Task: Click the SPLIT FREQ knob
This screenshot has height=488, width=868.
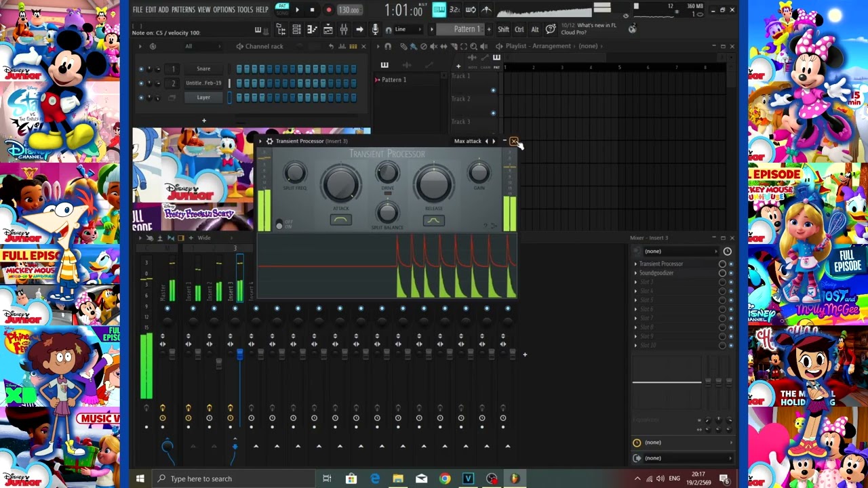Action: pos(294,173)
